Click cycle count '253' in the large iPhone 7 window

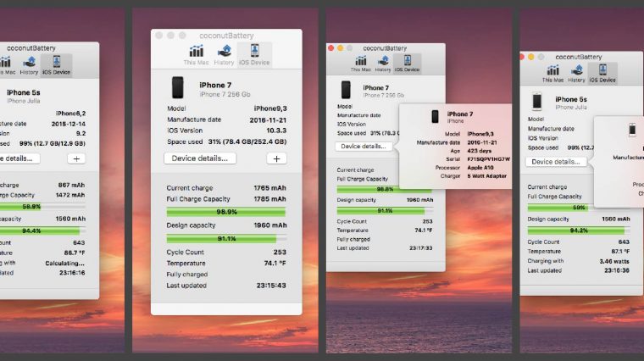[x=280, y=253]
